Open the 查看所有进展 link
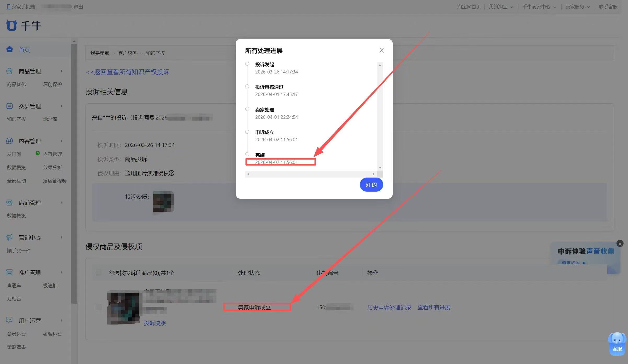The width and height of the screenshot is (628, 364). tap(434, 307)
